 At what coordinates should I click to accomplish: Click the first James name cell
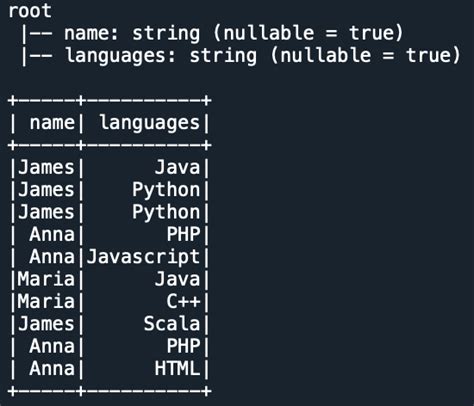pos(46,167)
